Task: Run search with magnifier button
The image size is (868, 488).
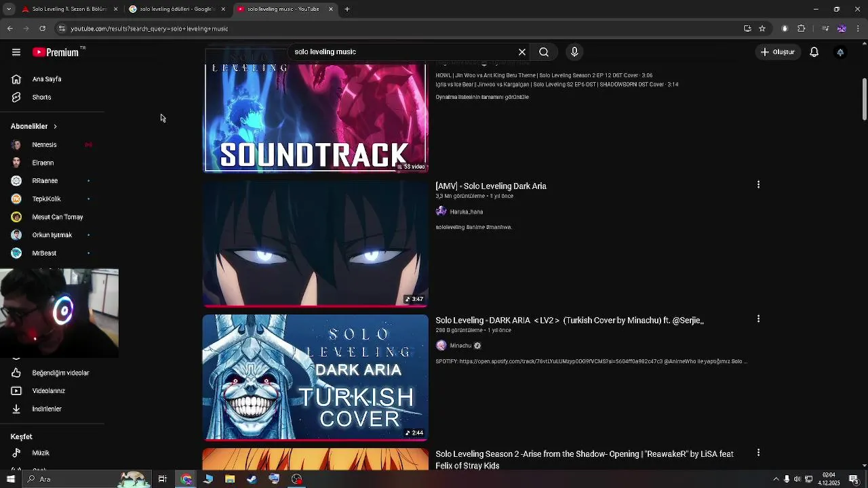Action: point(544,52)
